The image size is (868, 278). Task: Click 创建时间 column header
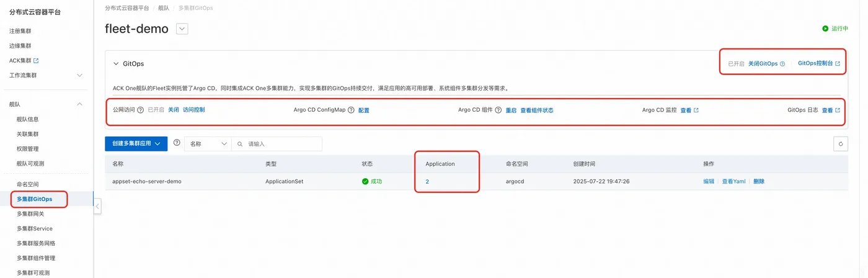tap(584, 164)
